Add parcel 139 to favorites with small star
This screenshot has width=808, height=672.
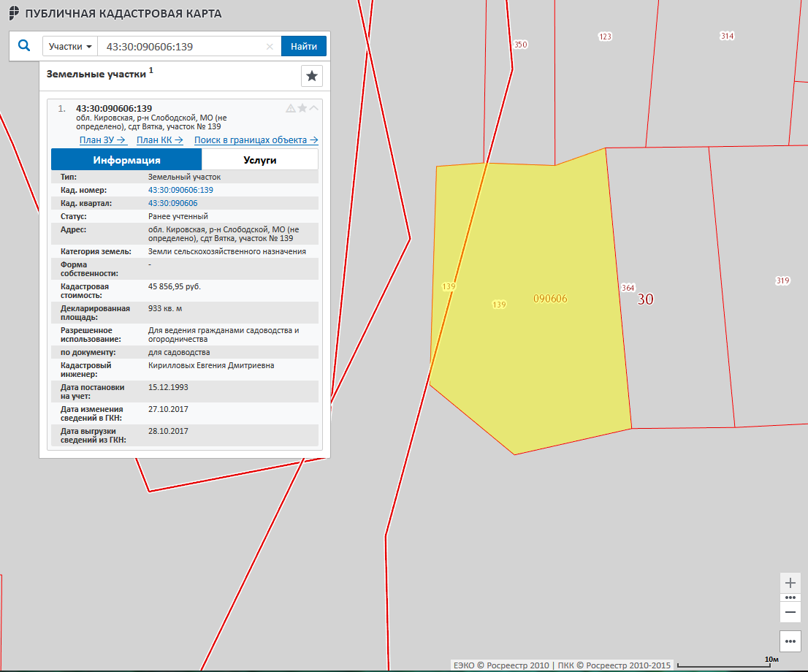click(x=302, y=108)
